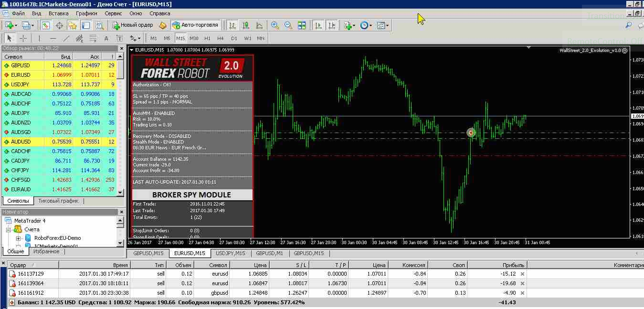This screenshot has height=309, width=644.
Task: Sort Market Watch by Бид column
Action: click(58, 57)
